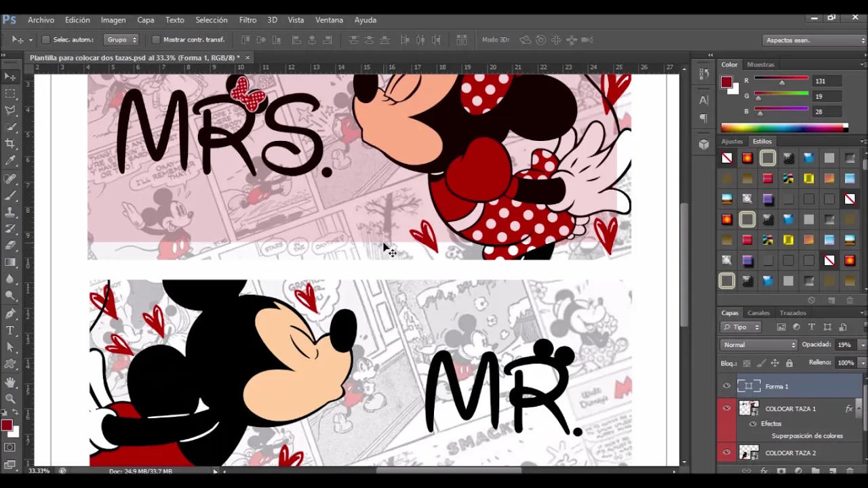Click the foreground color swatch in toolbox
The width and height of the screenshot is (868, 488).
coord(6,425)
